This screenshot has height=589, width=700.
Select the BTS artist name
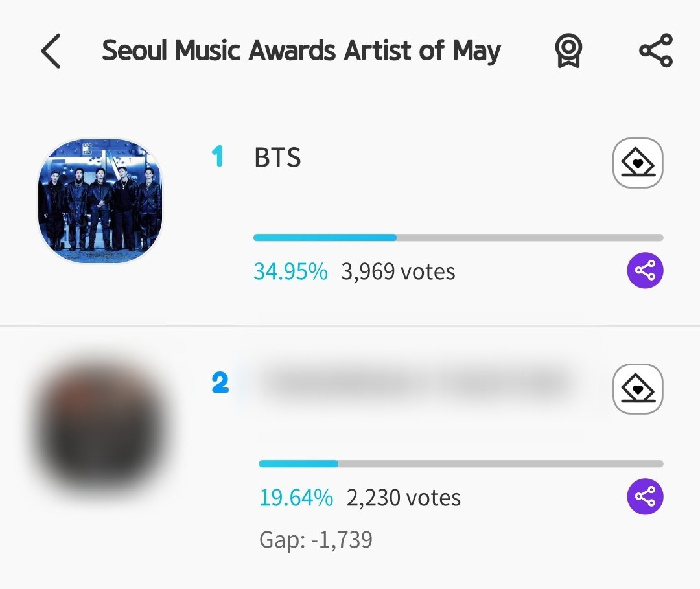[x=277, y=157]
